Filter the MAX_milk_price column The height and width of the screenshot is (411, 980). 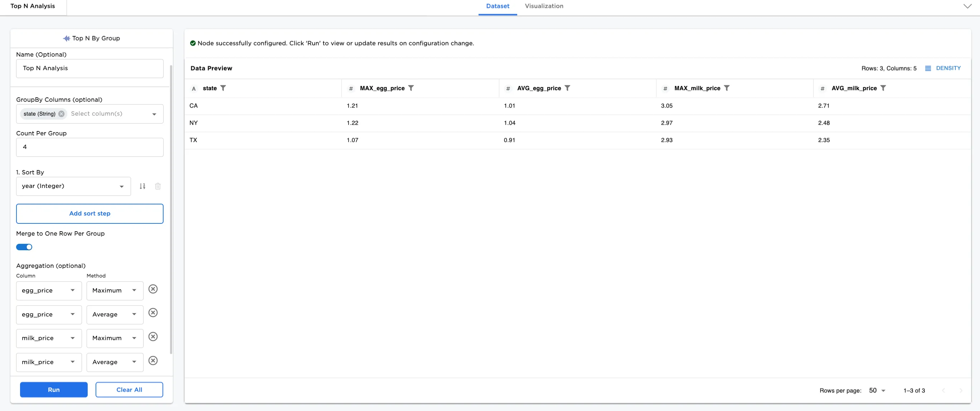pyautogui.click(x=727, y=88)
